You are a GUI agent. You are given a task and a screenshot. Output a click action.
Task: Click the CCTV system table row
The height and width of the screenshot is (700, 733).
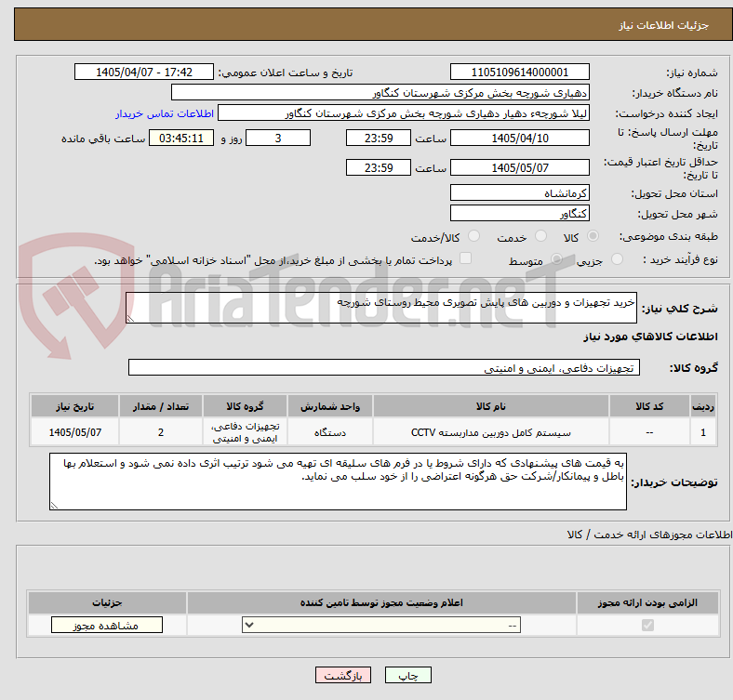[x=373, y=432]
